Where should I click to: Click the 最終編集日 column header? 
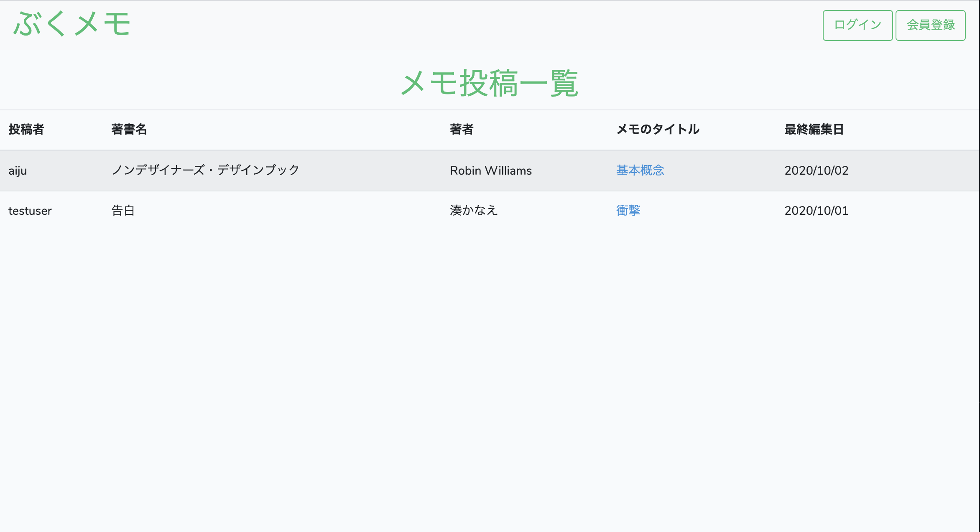pyautogui.click(x=814, y=130)
